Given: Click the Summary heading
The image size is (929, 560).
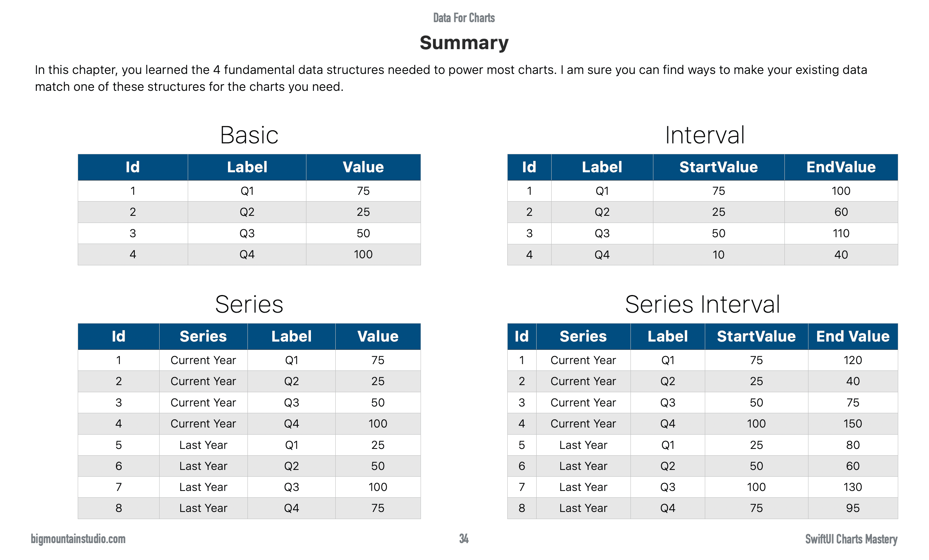Looking at the screenshot, I should coord(464,42).
